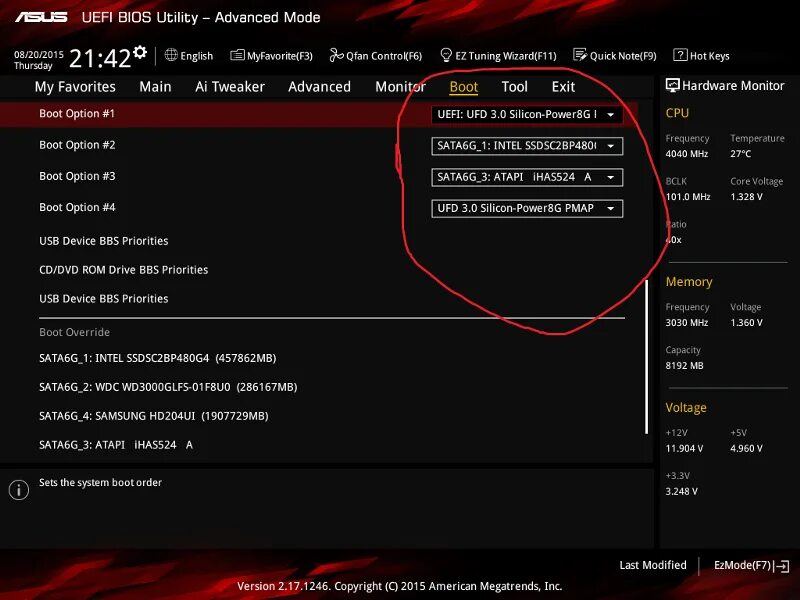800x600 pixels.
Task: Click the 21:42 system clock
Action: [101, 58]
